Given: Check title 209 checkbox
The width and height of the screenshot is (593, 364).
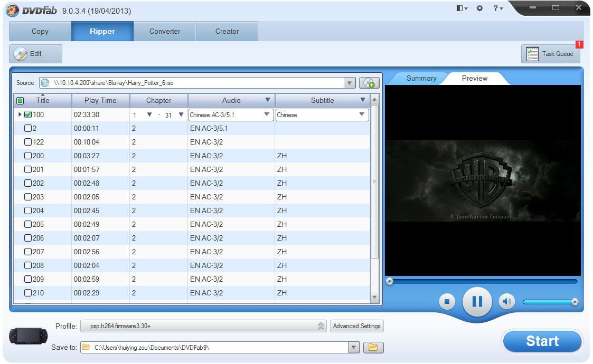Looking at the screenshot, I should tap(28, 279).
